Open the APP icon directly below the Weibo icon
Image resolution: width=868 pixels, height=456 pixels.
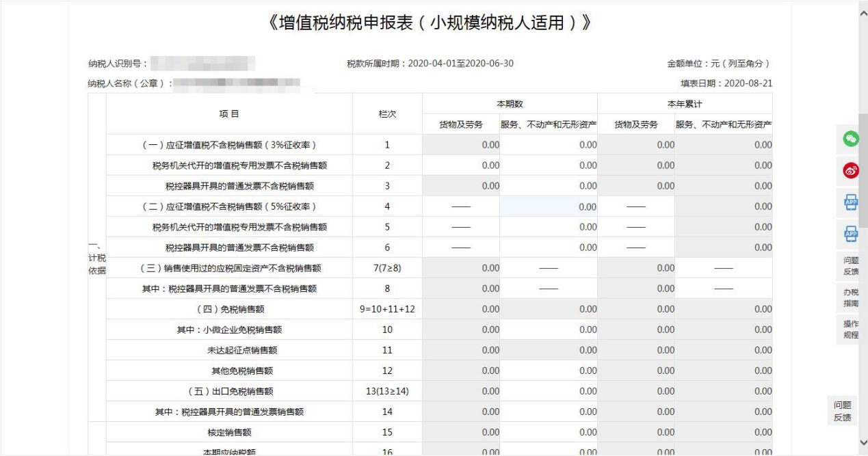[x=851, y=203]
